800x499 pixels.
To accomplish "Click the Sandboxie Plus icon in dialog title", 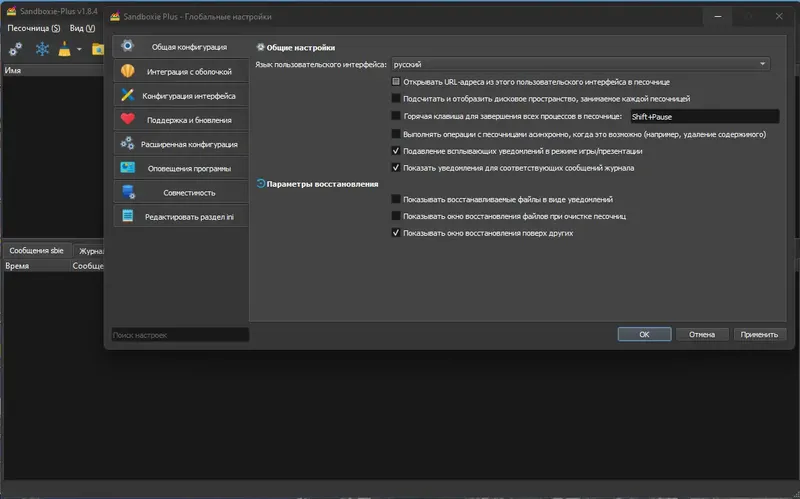I will click(x=115, y=16).
